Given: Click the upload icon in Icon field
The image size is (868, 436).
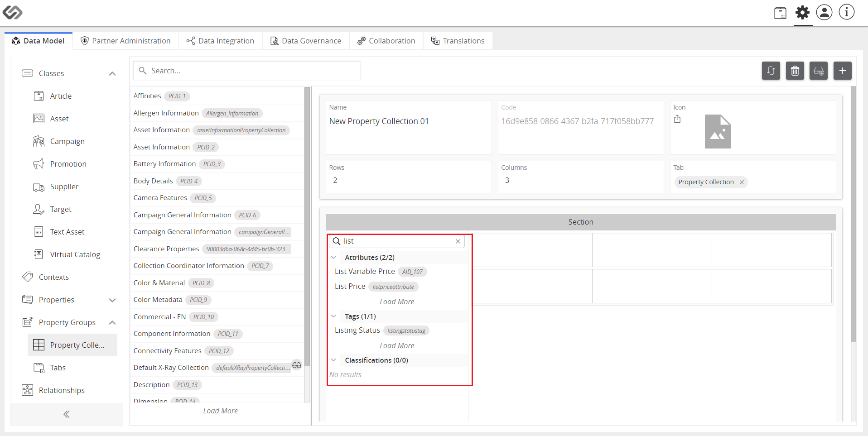Looking at the screenshot, I should 677,119.
